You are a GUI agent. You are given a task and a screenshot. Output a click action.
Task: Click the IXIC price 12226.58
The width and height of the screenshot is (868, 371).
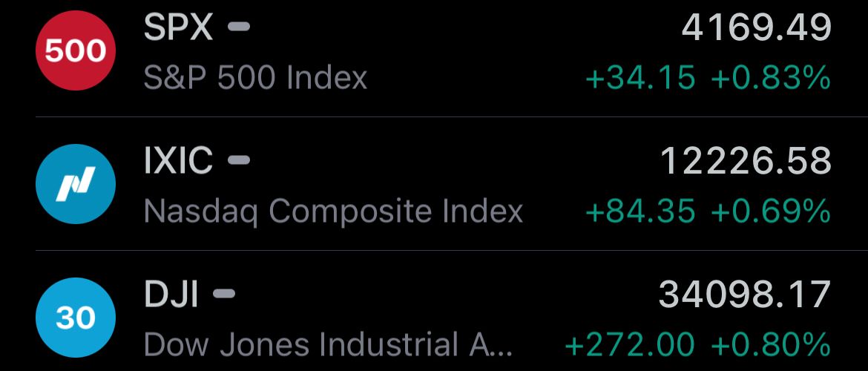click(x=746, y=161)
